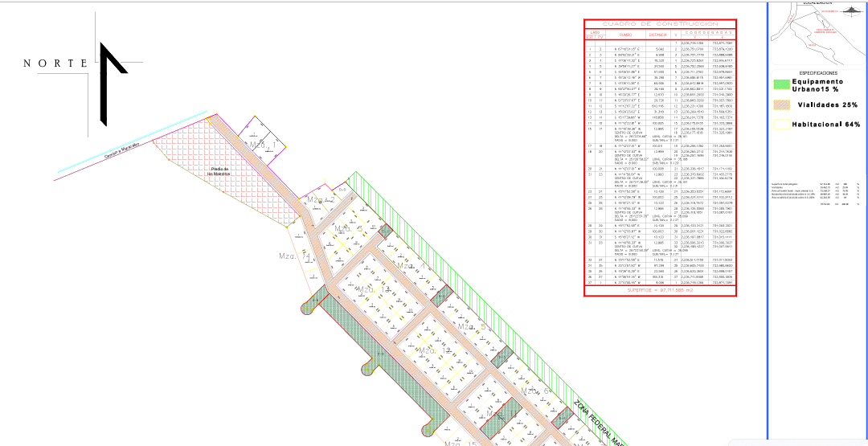The width and height of the screenshot is (868, 446).
Task: Select the 'Vialidades 25%' legend text
Action: tap(828, 104)
